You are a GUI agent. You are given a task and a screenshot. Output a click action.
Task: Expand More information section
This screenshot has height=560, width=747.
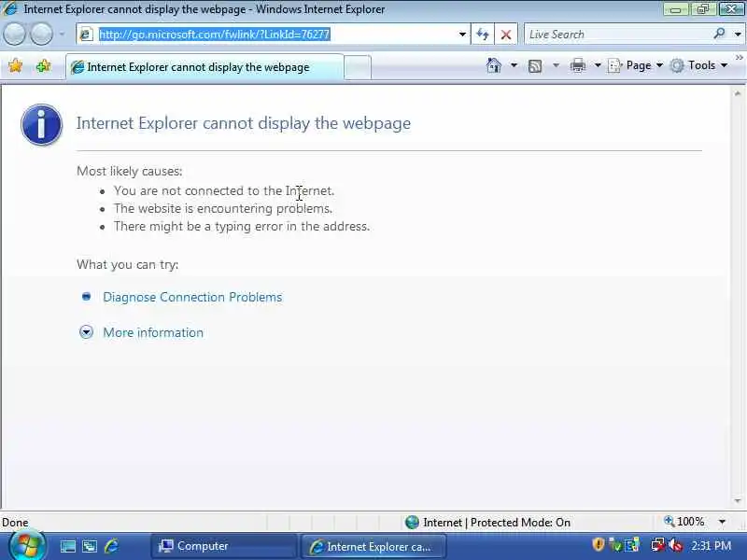click(x=153, y=332)
